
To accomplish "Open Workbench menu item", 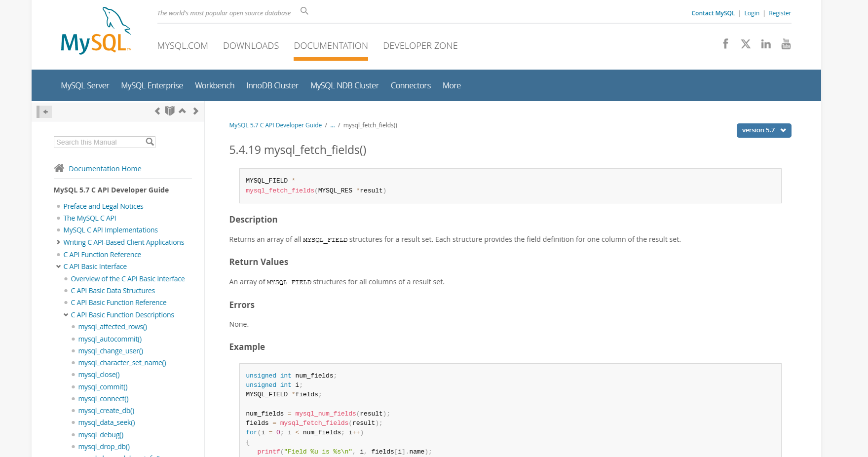I will (215, 85).
